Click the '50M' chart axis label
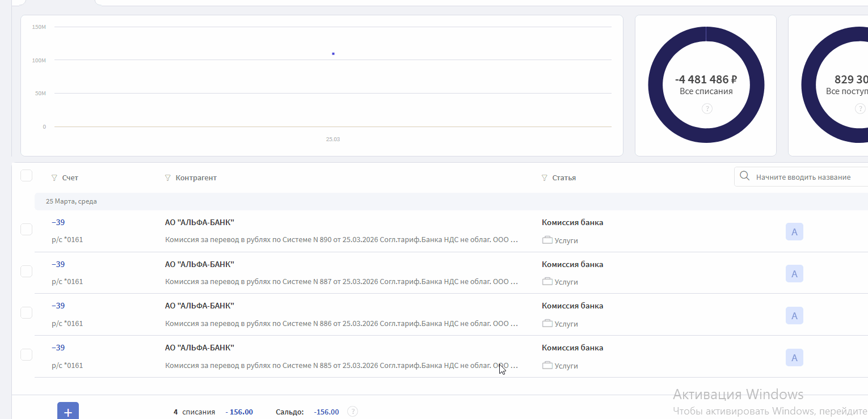 [40, 93]
